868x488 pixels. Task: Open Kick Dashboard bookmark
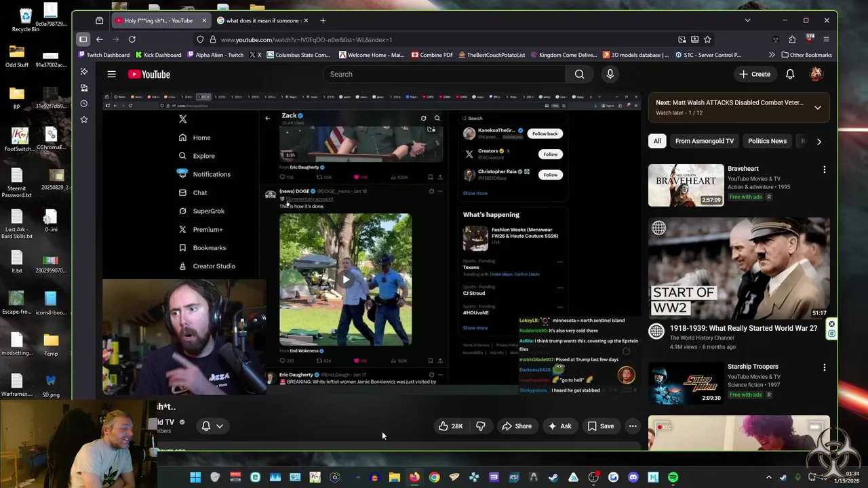(x=159, y=55)
